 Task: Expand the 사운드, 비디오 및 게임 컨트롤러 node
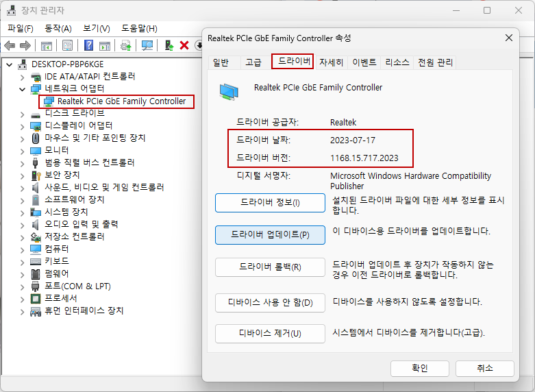(22, 188)
